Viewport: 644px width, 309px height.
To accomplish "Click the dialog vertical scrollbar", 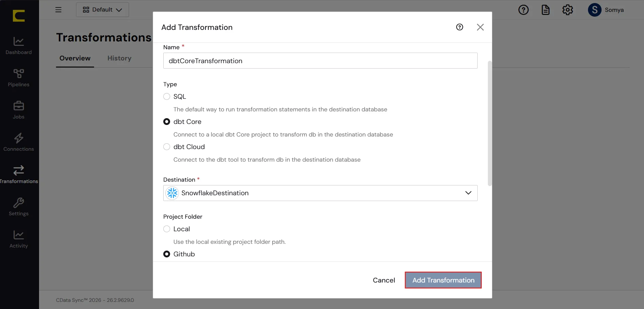I will 490,123.
